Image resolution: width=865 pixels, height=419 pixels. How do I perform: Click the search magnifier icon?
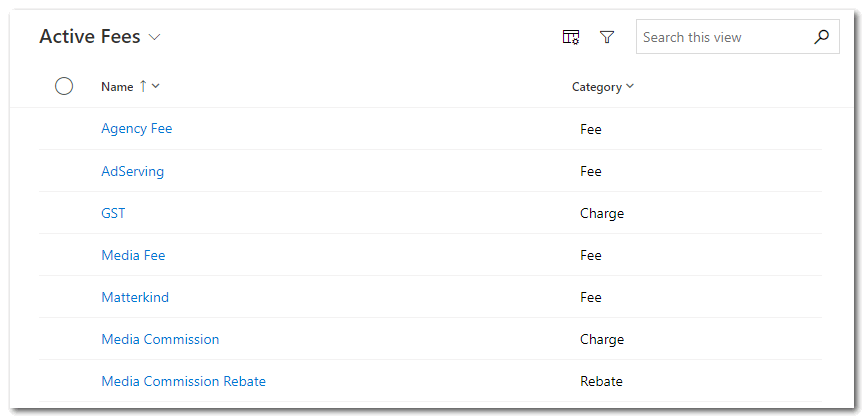pyautogui.click(x=821, y=37)
